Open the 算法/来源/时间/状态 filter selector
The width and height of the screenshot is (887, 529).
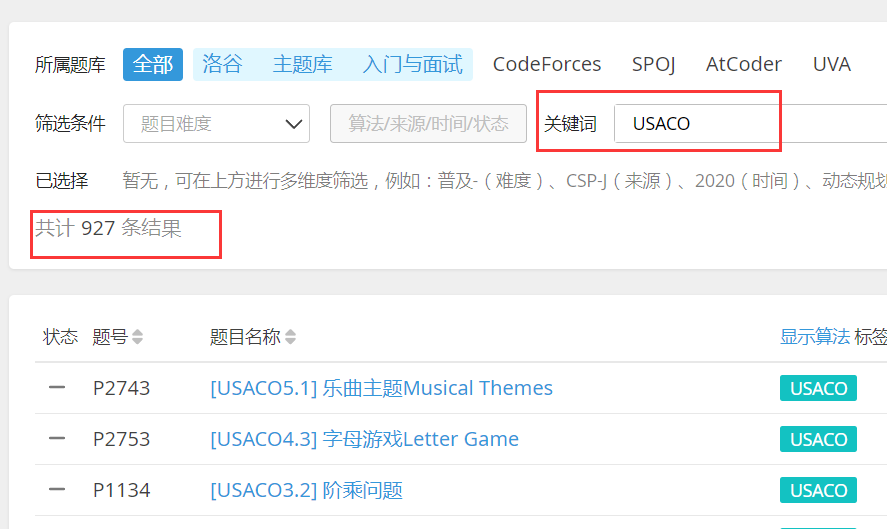(x=428, y=123)
